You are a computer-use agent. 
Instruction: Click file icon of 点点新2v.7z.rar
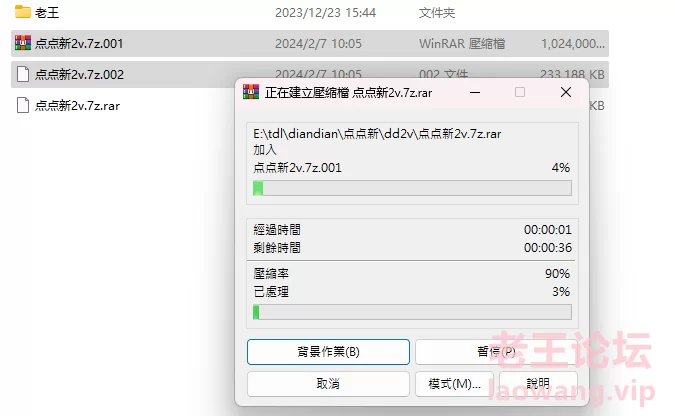(x=23, y=105)
